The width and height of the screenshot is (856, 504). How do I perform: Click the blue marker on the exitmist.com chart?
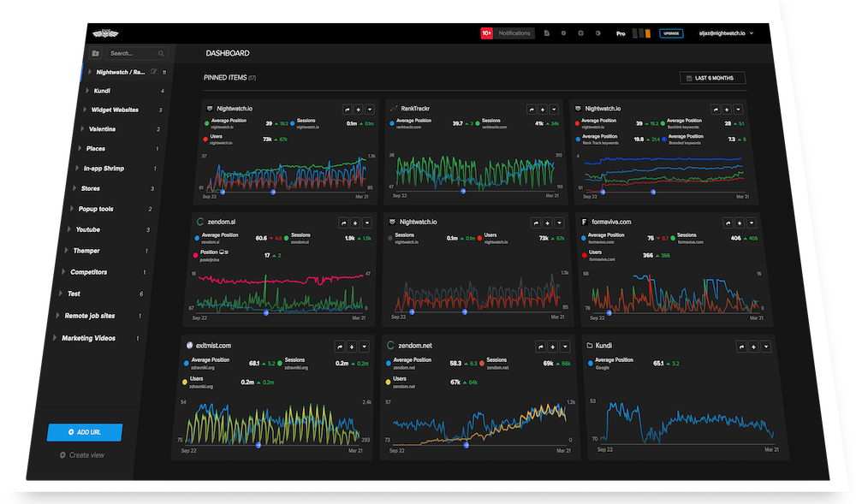pos(259,445)
